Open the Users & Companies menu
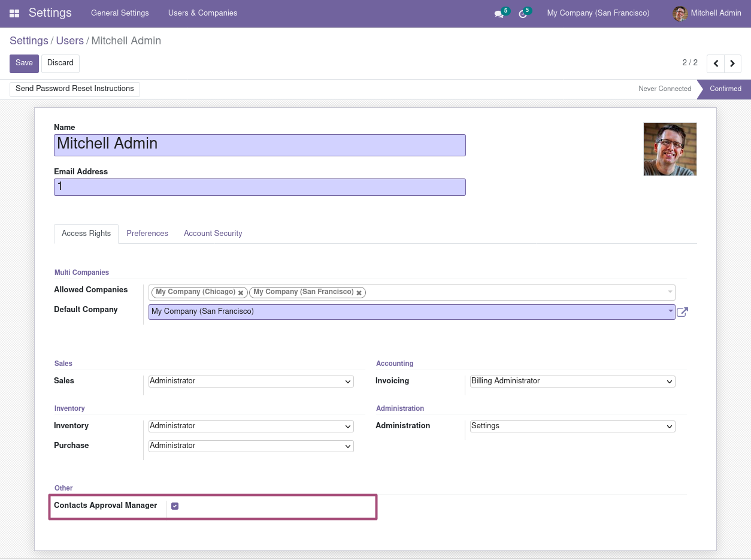Screen dimensions: 751x560 (202, 13)
